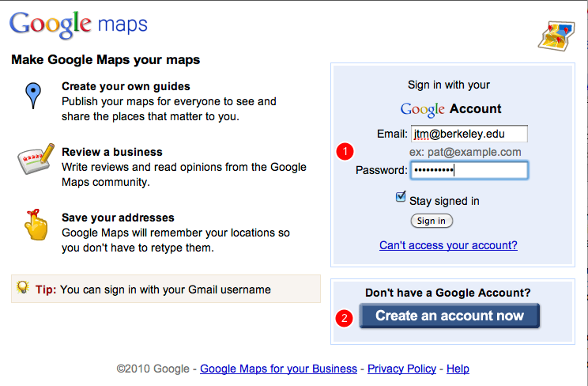Click the Password input field

[x=469, y=171]
